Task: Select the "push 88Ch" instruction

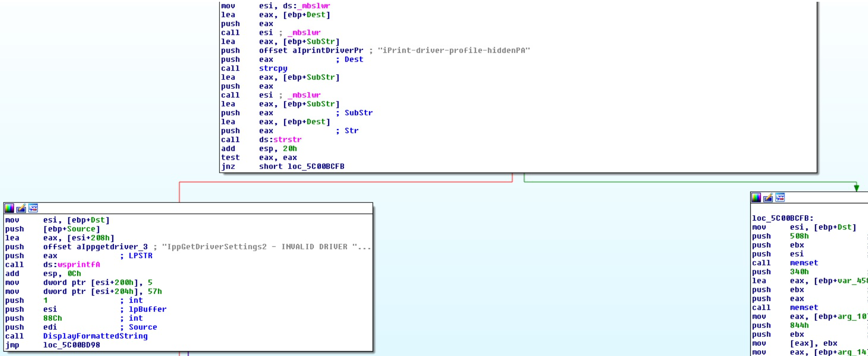Action: tap(33, 318)
